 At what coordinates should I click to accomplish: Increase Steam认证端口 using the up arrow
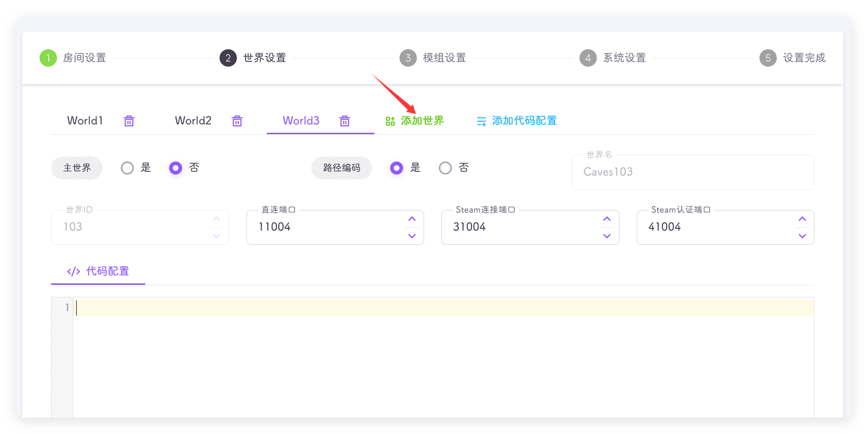point(802,219)
